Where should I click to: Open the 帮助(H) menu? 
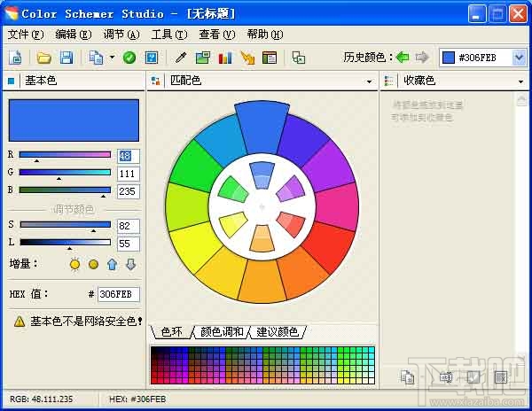(x=265, y=35)
